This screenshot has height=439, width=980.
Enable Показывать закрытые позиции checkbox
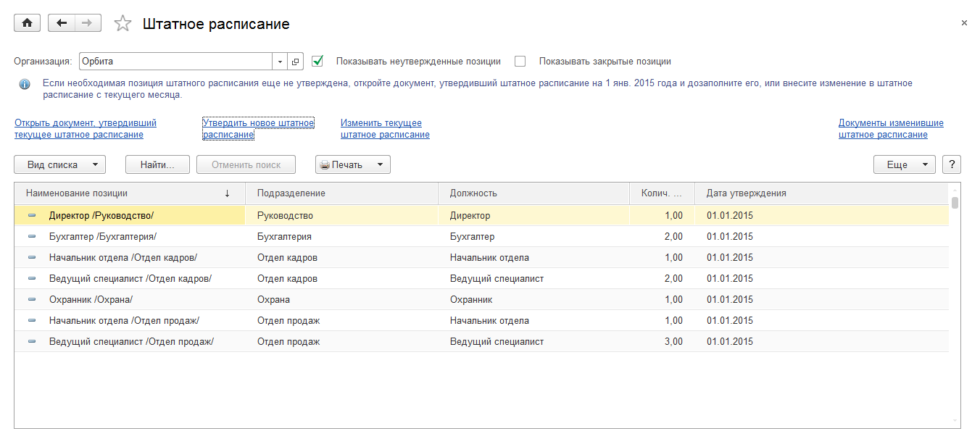tap(520, 62)
